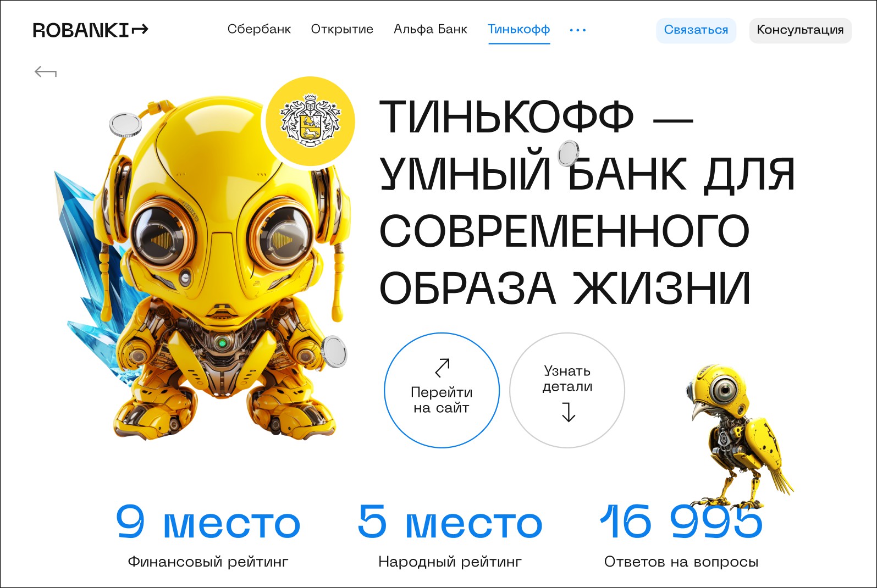Image resolution: width=877 pixels, height=588 pixels.
Task: Click the down arrow under Узнать детали
Action: click(x=568, y=412)
